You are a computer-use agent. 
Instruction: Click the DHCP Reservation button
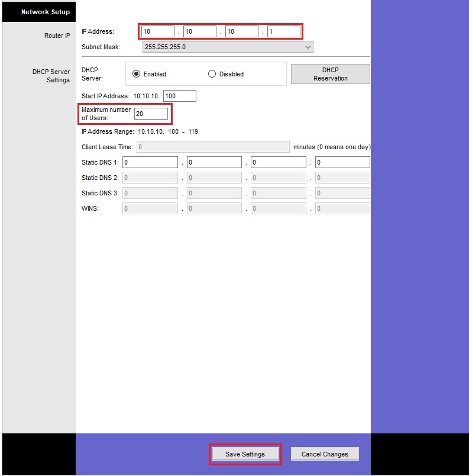point(331,74)
